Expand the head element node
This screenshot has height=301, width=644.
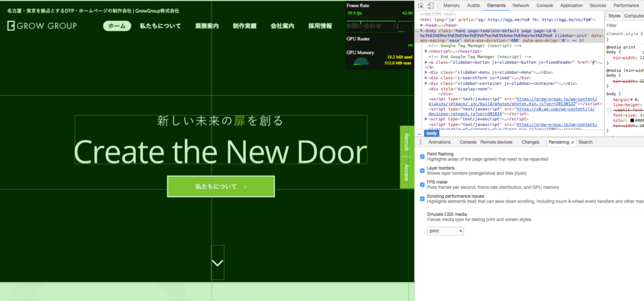click(422, 25)
